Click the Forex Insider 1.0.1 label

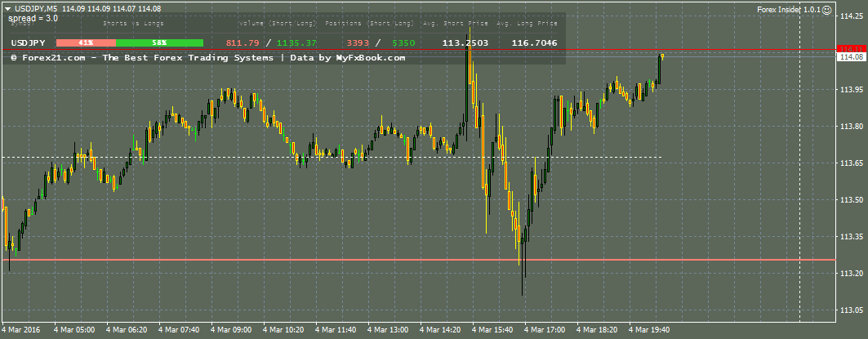tap(789, 10)
